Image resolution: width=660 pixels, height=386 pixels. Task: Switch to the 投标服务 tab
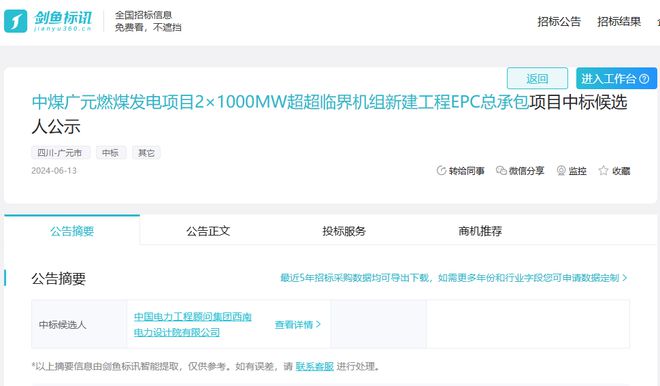click(x=344, y=230)
